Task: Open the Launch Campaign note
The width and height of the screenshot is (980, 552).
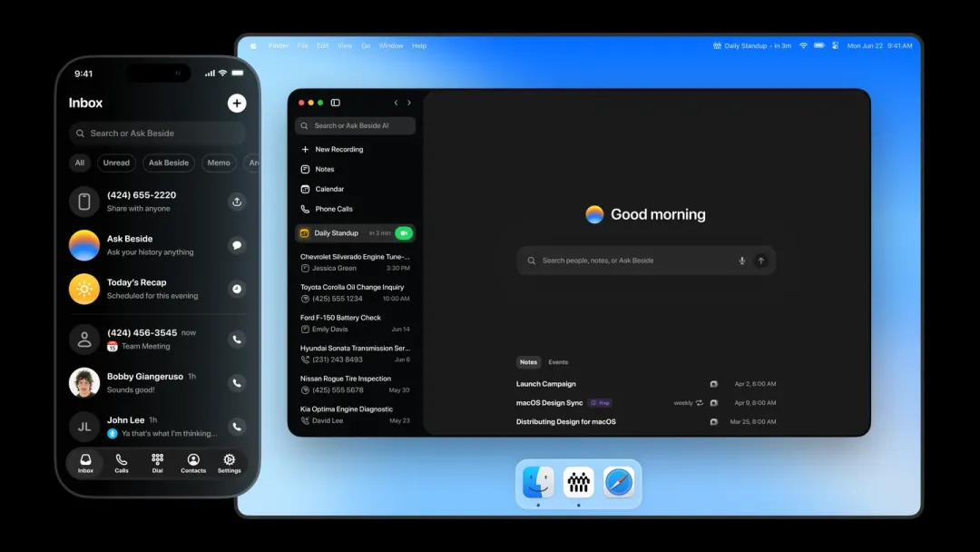Action: 546,384
